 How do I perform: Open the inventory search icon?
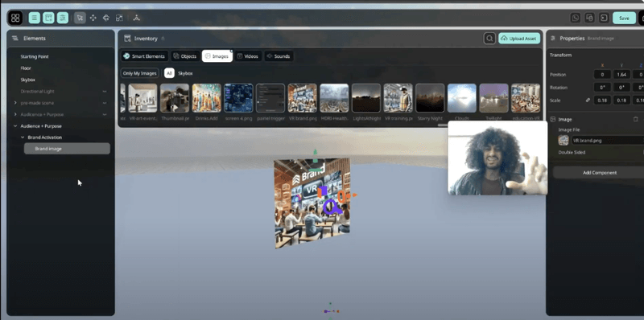pyautogui.click(x=489, y=38)
